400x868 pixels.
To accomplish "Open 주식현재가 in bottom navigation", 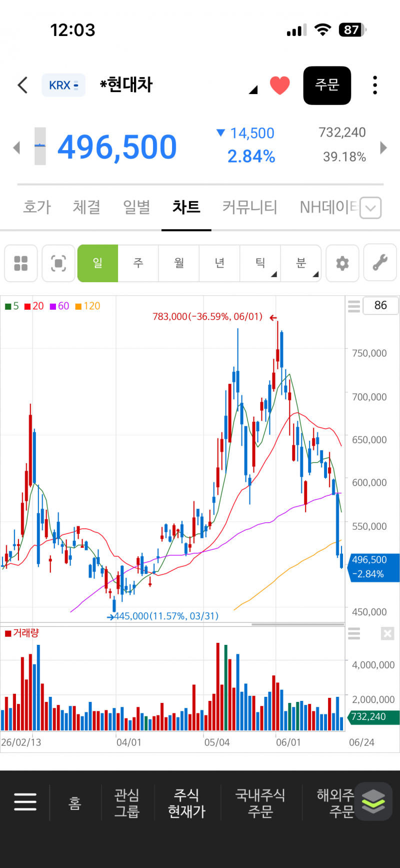I will coord(186,803).
